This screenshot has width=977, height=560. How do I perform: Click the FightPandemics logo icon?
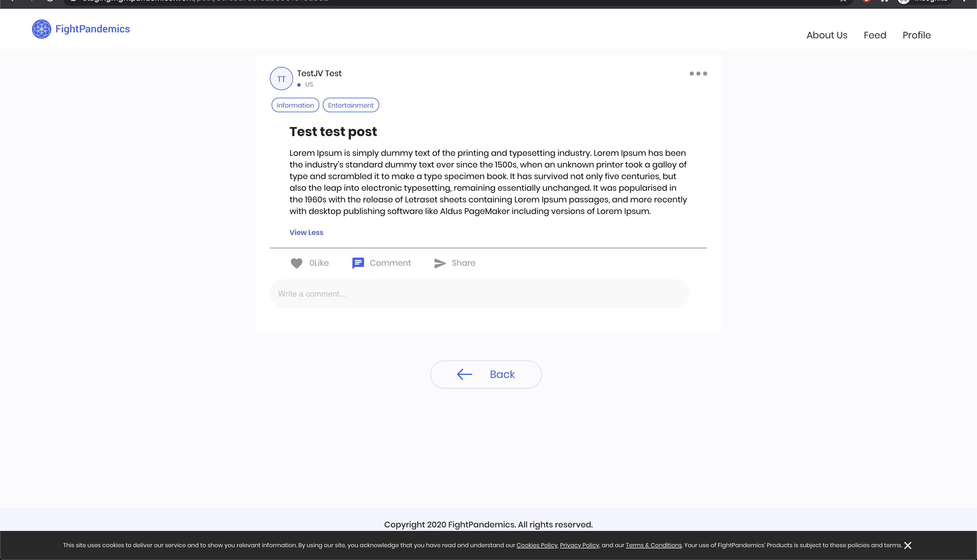(x=42, y=29)
